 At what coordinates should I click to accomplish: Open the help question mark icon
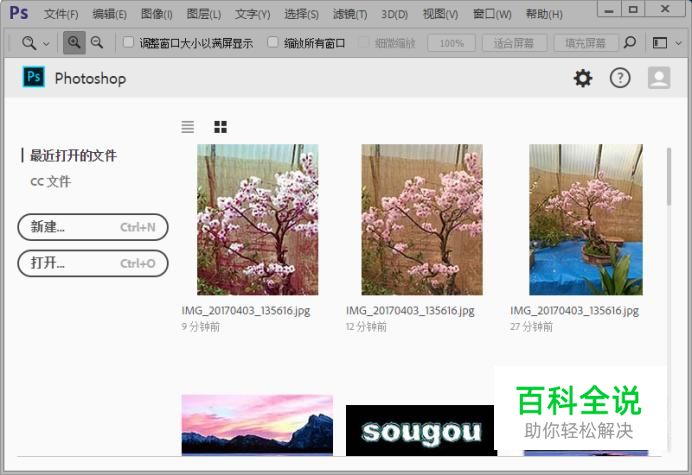click(620, 78)
